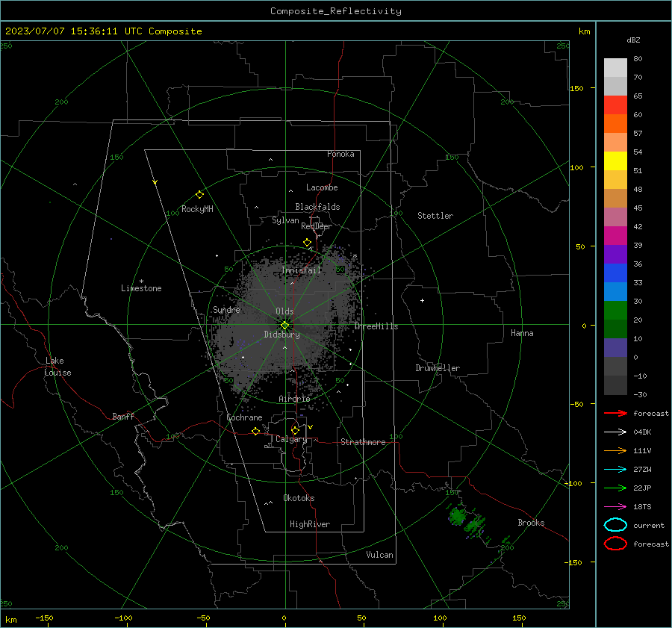Click the RockyMH label

pyautogui.click(x=197, y=209)
